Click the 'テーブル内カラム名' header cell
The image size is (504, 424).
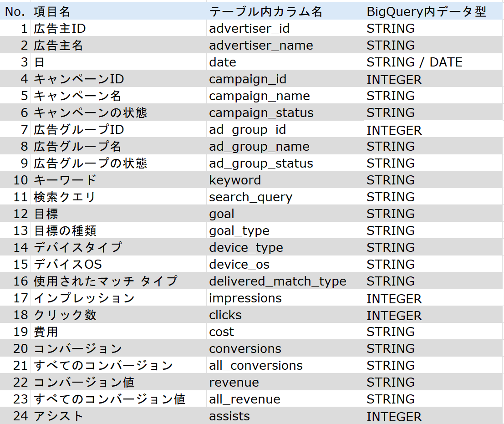point(285,11)
